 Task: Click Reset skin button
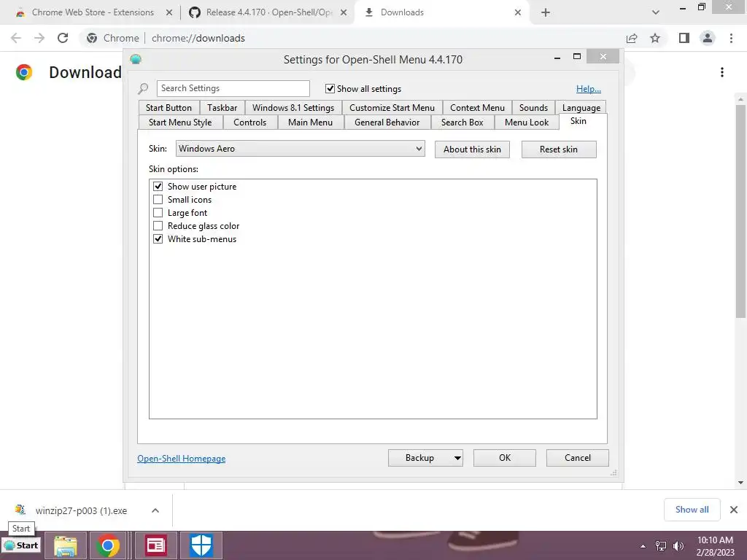559,149
